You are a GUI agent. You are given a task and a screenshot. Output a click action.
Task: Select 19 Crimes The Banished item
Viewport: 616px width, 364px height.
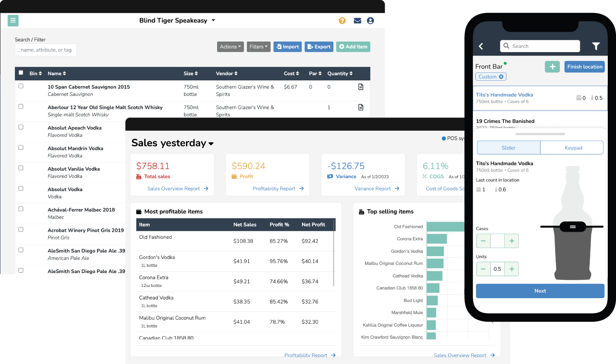[505, 121]
